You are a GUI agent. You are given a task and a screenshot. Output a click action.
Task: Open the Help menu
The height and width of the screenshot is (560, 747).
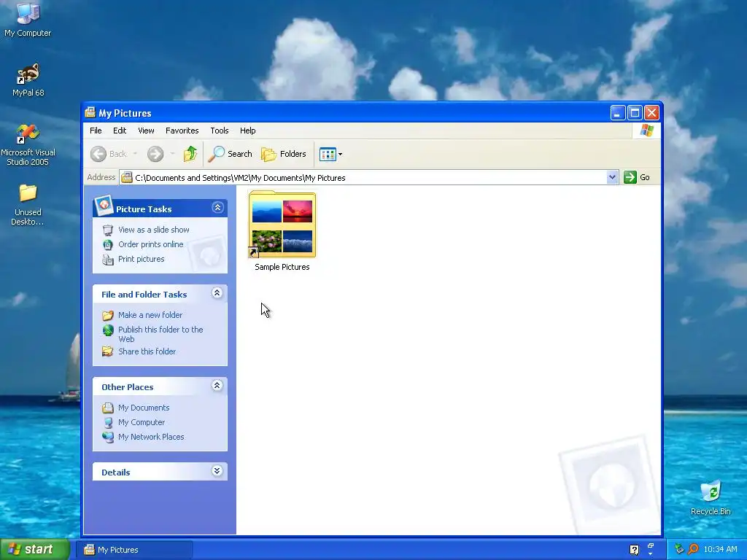click(x=247, y=131)
